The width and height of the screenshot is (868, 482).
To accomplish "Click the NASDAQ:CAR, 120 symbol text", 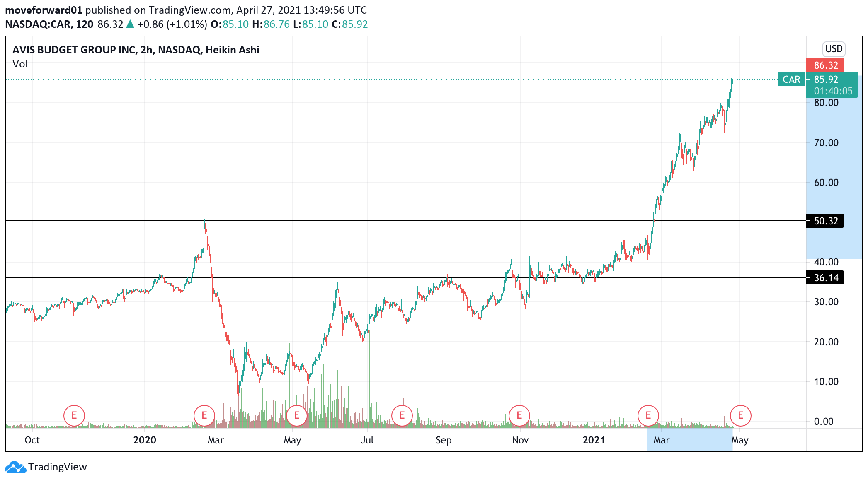I will tap(49, 24).
